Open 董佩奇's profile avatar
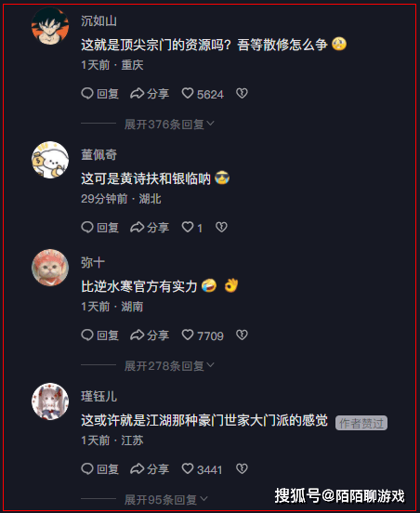The image size is (420, 513). pyautogui.click(x=50, y=160)
